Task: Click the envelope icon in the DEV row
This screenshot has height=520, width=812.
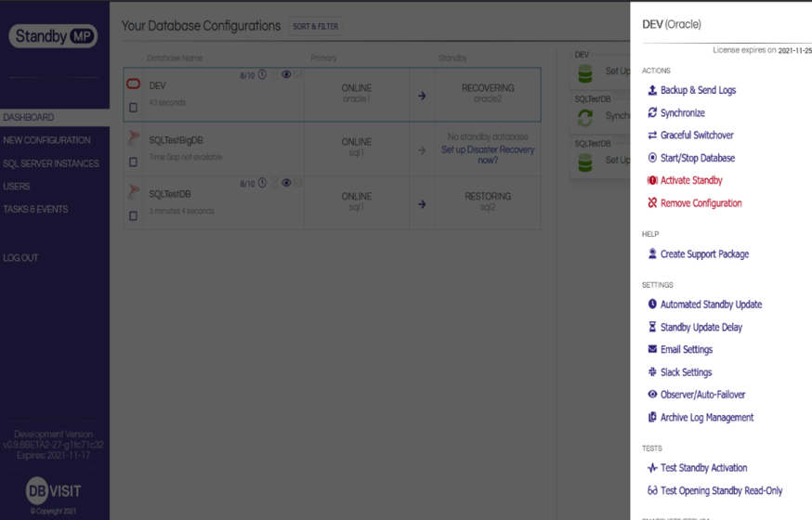Action: point(298,74)
